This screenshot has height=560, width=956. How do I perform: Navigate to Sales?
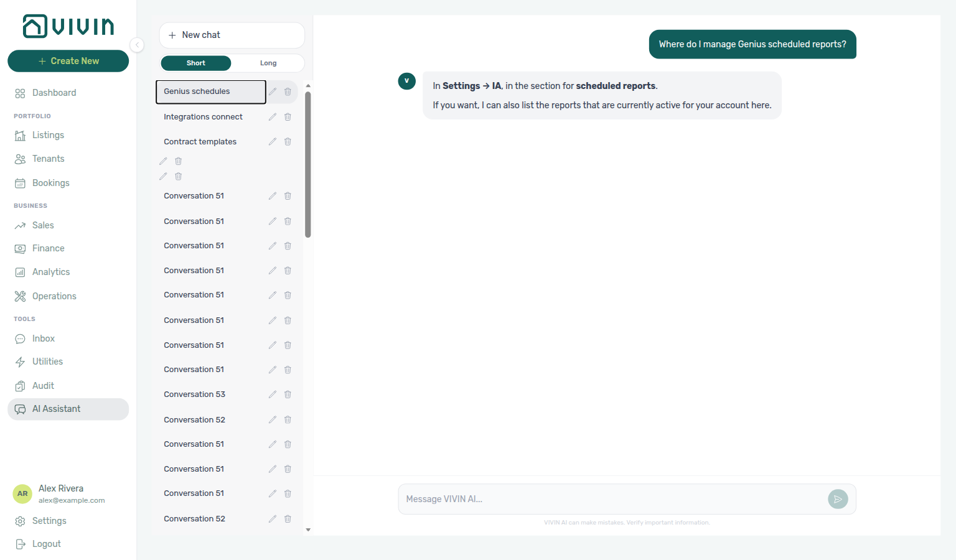68,225
